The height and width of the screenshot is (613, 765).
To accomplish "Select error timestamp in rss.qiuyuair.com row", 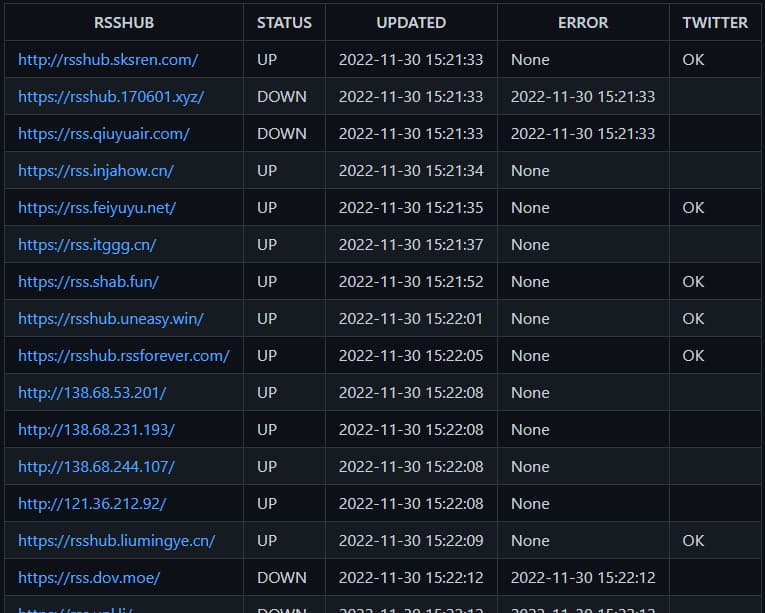I will click(583, 134).
